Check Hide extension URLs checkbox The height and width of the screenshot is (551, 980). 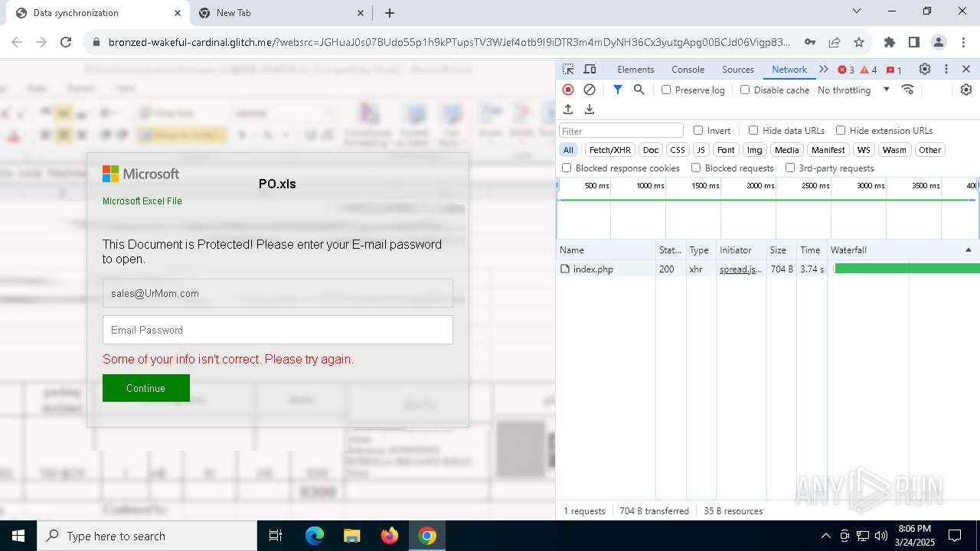841,130
